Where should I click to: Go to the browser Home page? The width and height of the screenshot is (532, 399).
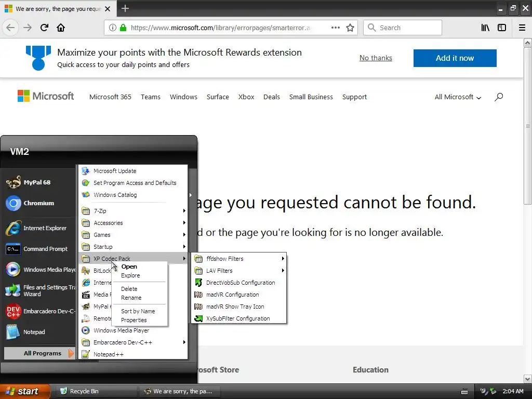61,28
